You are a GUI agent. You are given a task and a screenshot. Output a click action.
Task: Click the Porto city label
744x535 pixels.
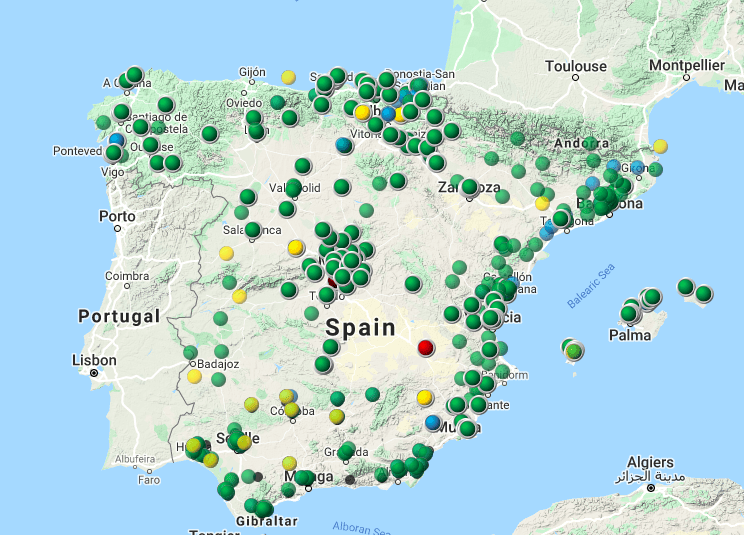point(117,216)
